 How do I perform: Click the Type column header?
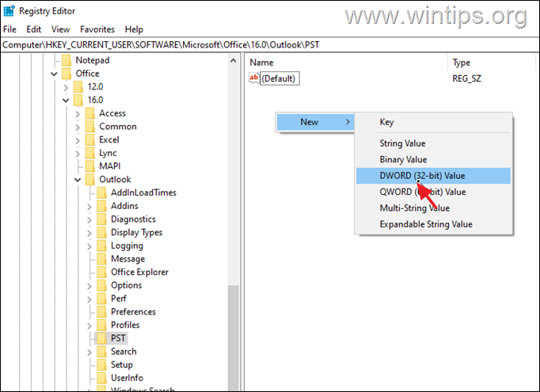[x=462, y=63]
